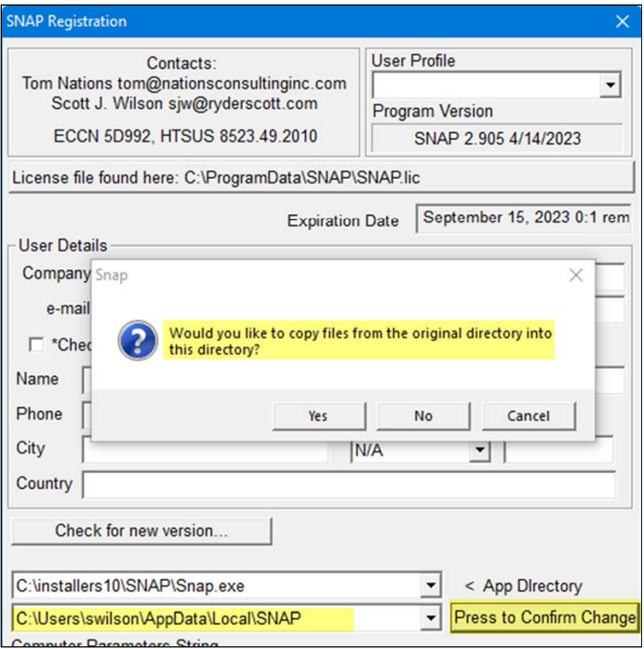Click Check for new version button
The width and height of the screenshot is (644, 649).
141,531
